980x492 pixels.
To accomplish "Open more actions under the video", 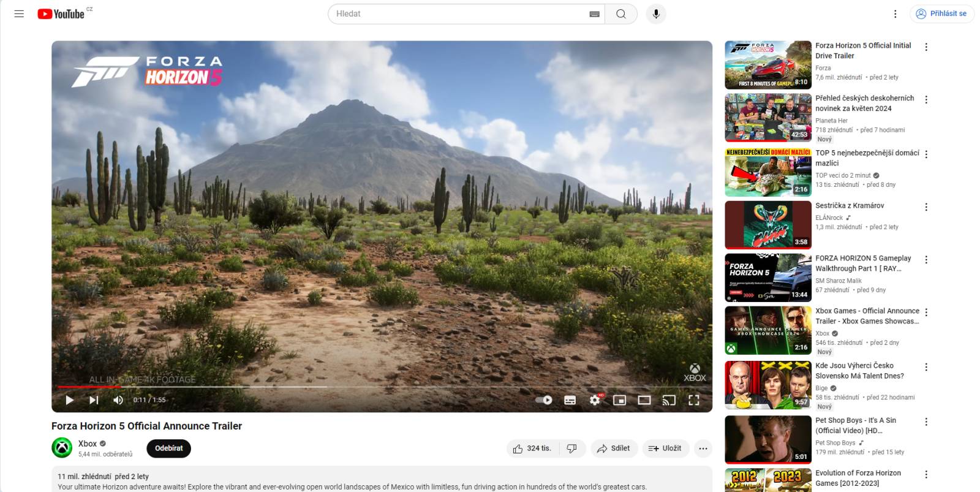I will pos(703,448).
